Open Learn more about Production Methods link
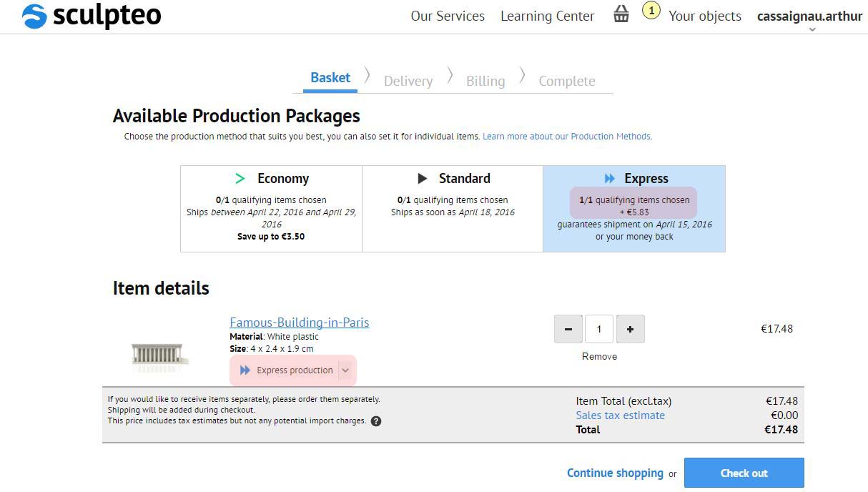Viewport: 868px width, 492px height. click(567, 137)
